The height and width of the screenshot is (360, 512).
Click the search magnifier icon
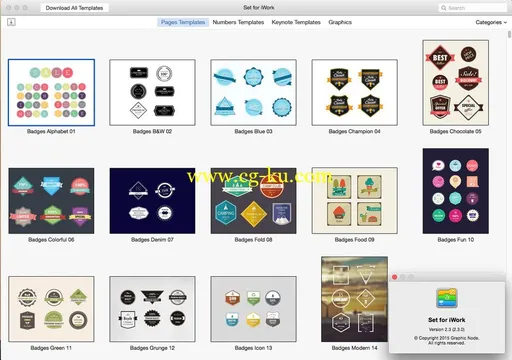tap(444, 8)
